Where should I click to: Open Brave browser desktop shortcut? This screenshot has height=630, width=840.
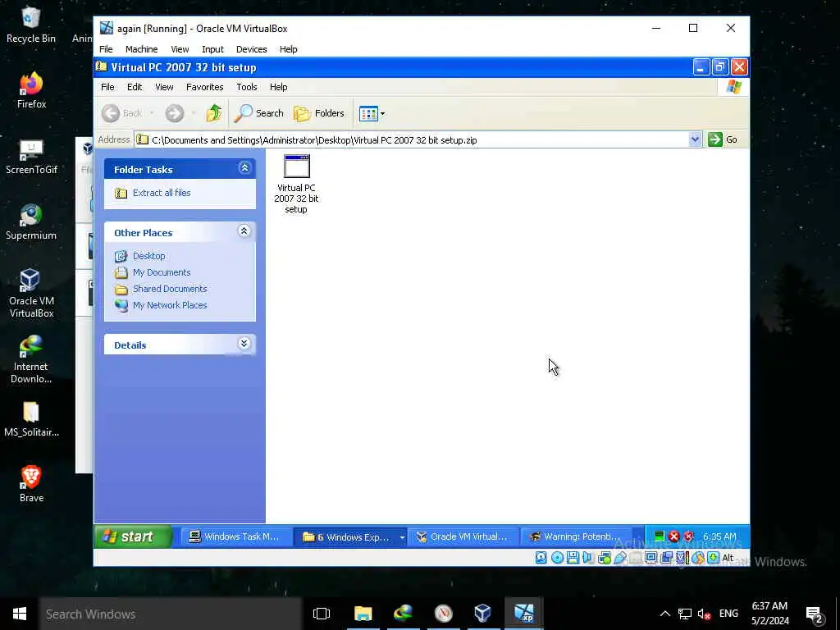point(31,484)
